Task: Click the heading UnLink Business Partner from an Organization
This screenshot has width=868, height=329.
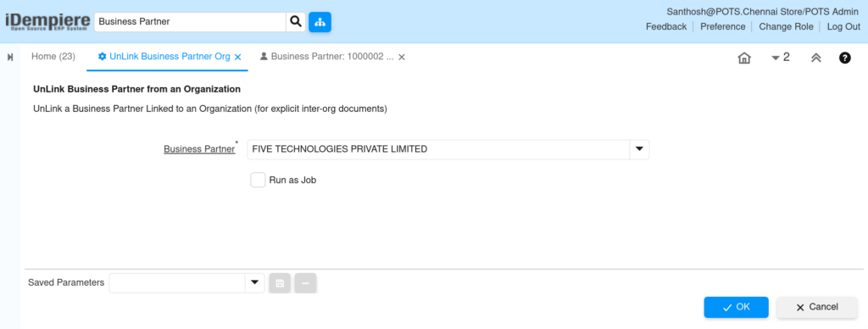Action: [x=136, y=89]
